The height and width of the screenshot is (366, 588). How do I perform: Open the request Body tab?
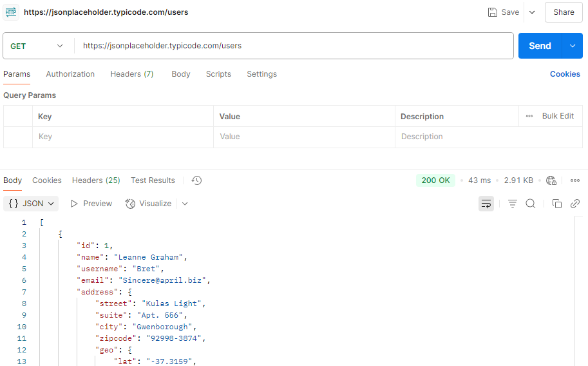[x=181, y=74]
